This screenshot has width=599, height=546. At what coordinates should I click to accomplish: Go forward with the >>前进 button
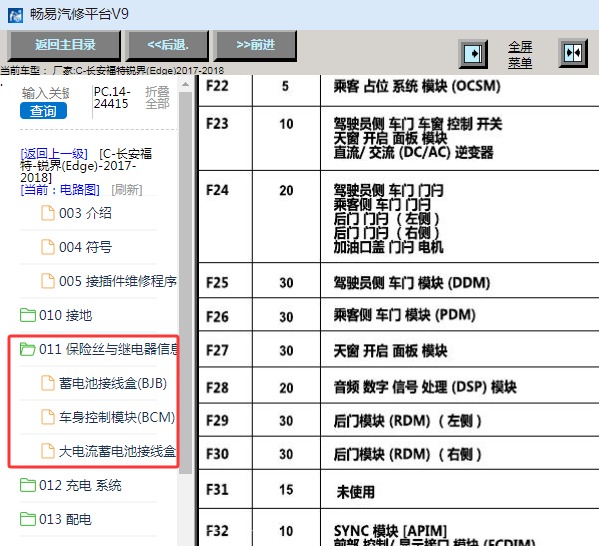tap(255, 45)
